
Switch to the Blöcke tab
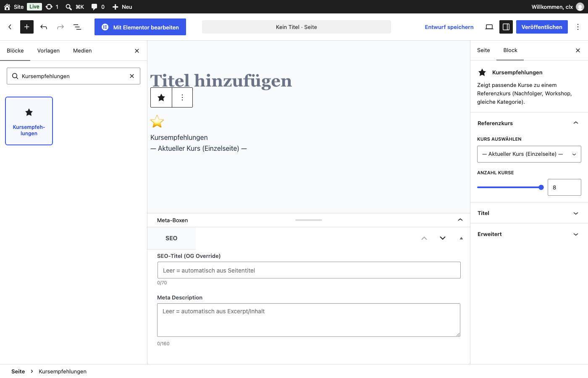15,50
